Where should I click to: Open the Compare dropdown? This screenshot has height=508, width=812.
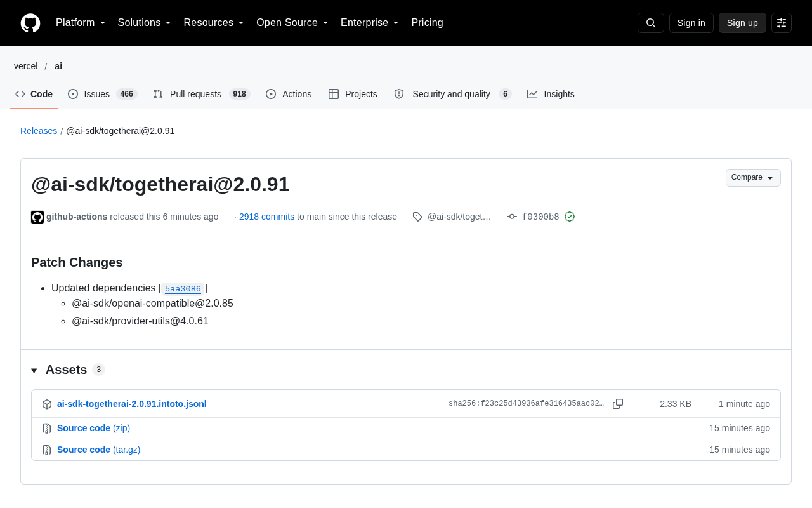753,178
